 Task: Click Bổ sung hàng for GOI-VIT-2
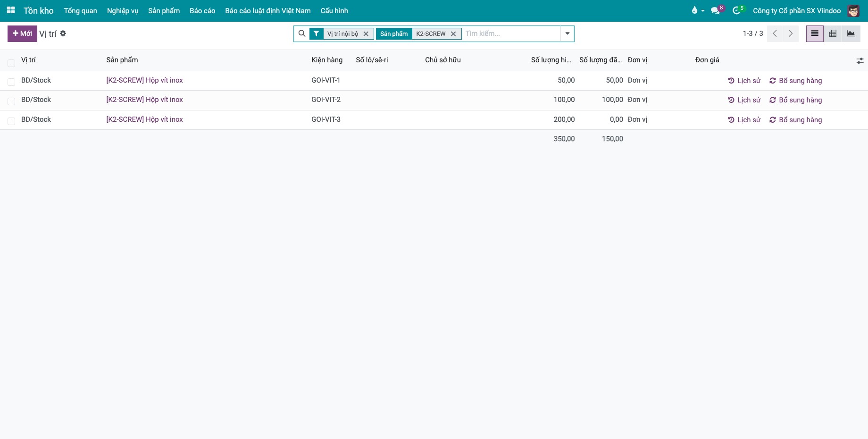point(796,100)
